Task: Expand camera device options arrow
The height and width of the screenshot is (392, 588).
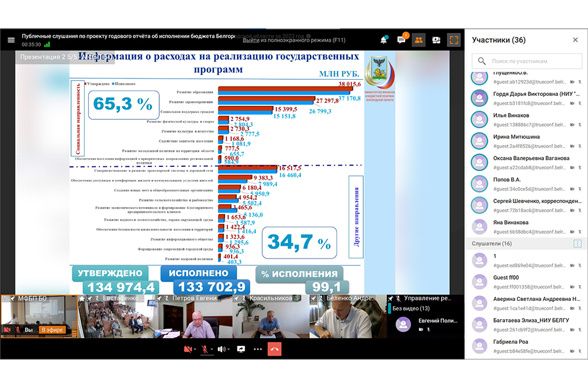Action: (195, 349)
